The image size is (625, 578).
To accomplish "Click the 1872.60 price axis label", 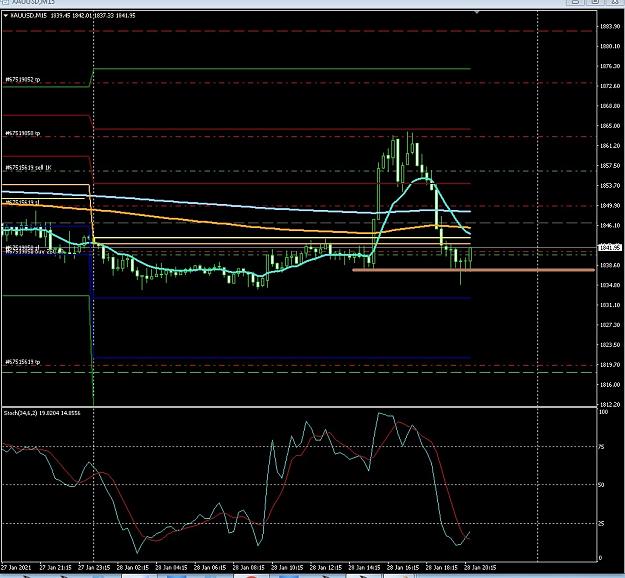I will coord(610,86).
